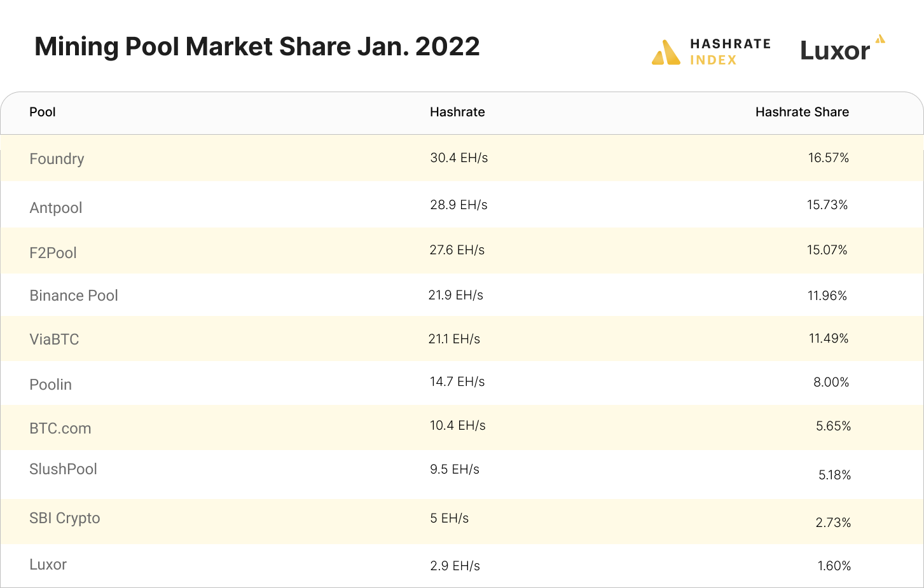Click the Mining Pool Market Share title
Image resolution: width=924 pixels, height=588 pixels.
257,46
